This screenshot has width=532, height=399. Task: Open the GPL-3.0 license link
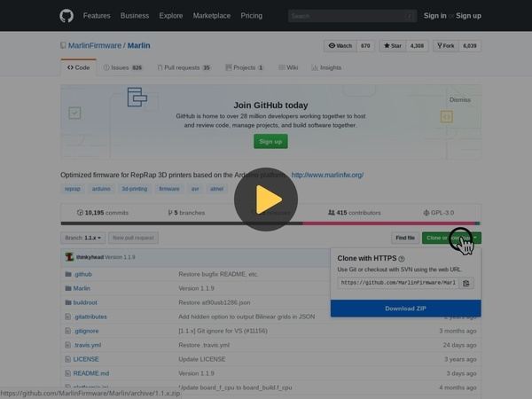(439, 213)
